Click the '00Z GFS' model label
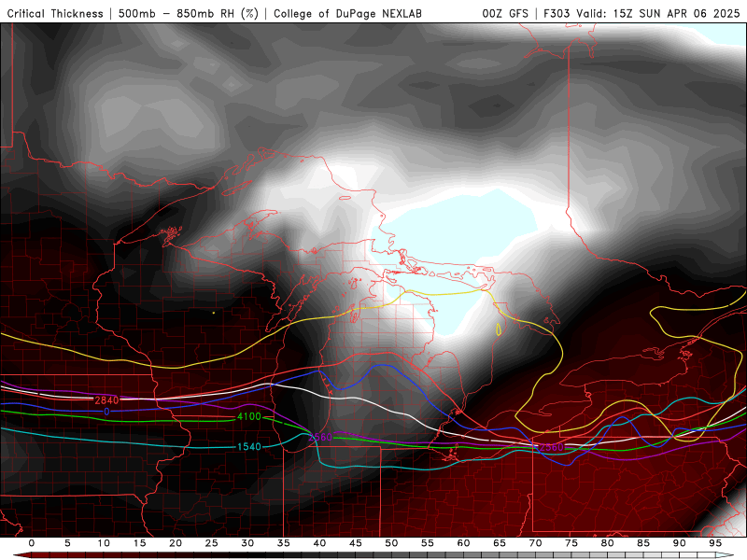The width and height of the screenshot is (747, 560). pyautogui.click(x=505, y=14)
